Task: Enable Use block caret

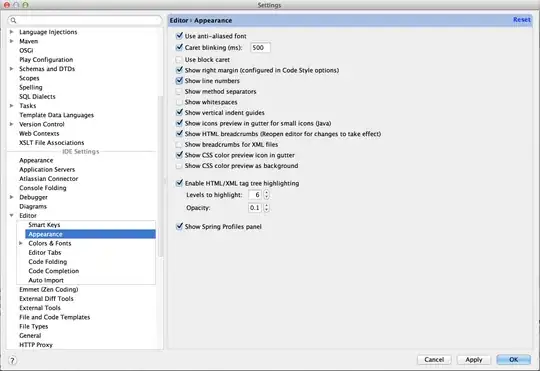Action: tap(179, 60)
